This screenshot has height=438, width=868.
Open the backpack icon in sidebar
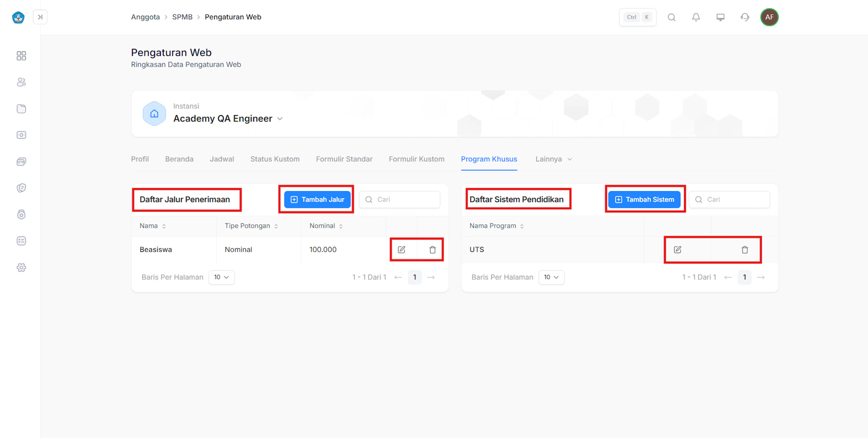point(21,214)
